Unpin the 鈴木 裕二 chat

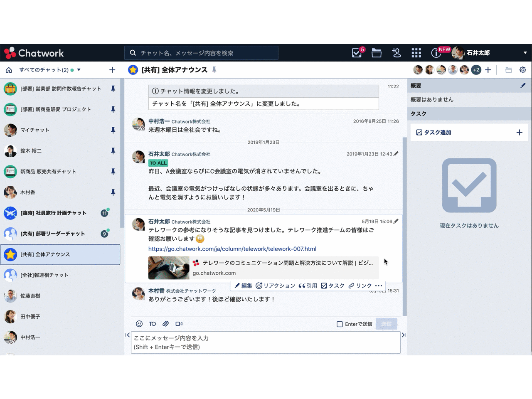point(113,151)
